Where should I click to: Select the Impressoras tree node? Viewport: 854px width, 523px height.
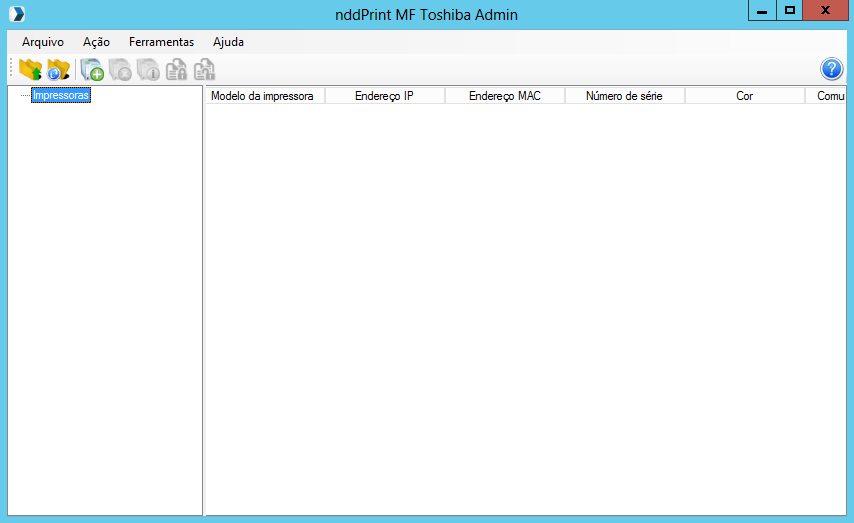61,96
